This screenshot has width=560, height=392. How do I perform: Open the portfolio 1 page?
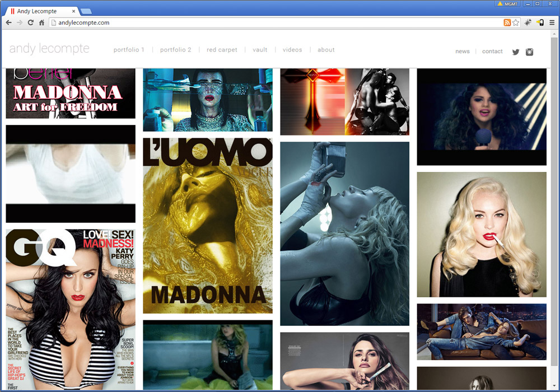(x=129, y=50)
